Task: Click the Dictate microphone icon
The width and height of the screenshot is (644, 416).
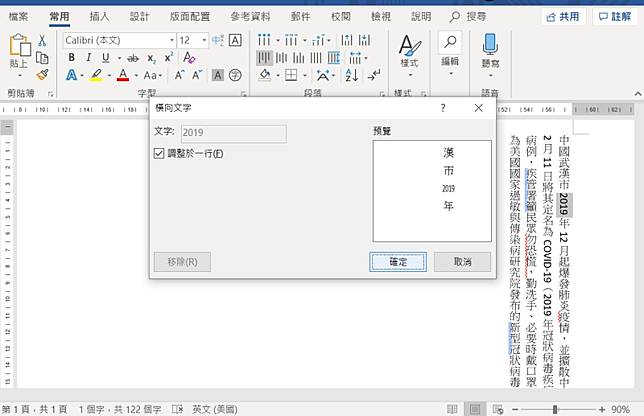Action: [x=490, y=44]
